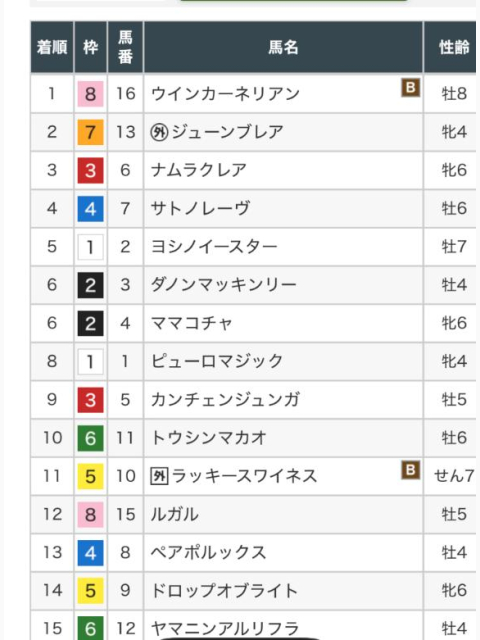Screen dimensions: 480x640
Task: Click the blue frame 4 badge for サトノレーヴ
Action: [x=90, y=209]
